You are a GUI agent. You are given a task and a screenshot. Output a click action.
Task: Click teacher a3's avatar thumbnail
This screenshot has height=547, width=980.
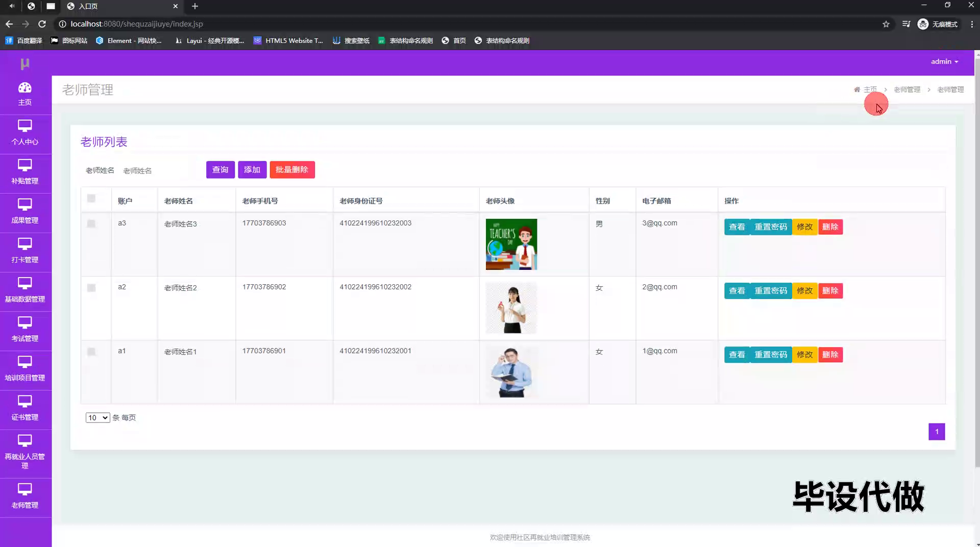[x=511, y=244]
